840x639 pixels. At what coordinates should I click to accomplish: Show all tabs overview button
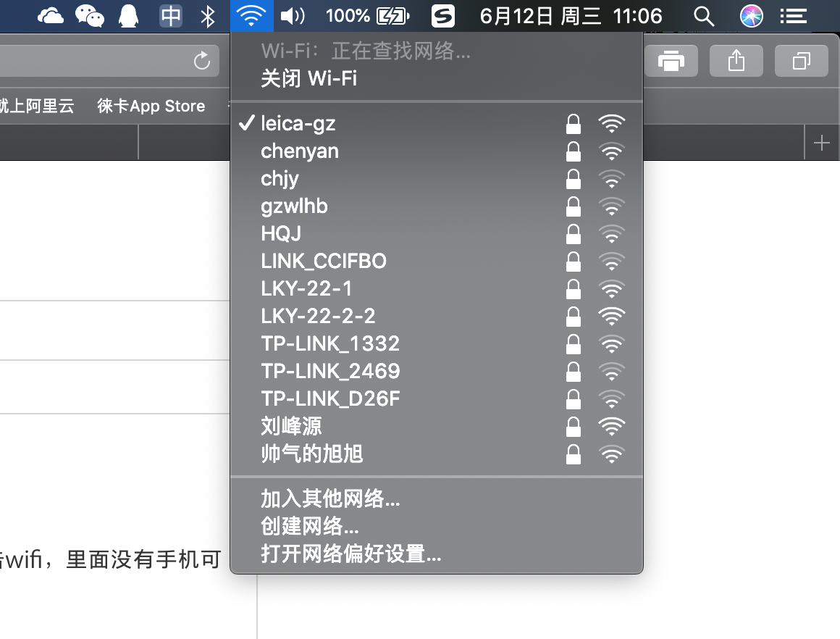(802, 61)
